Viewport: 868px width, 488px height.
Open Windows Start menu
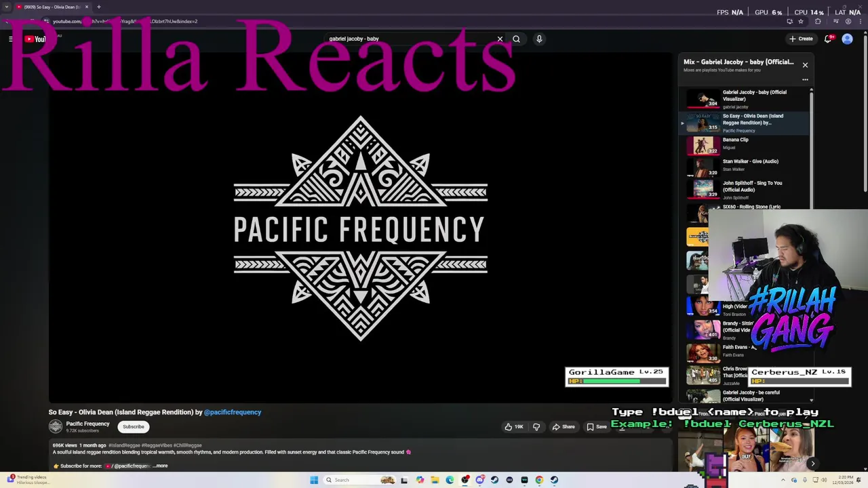[314, 480]
